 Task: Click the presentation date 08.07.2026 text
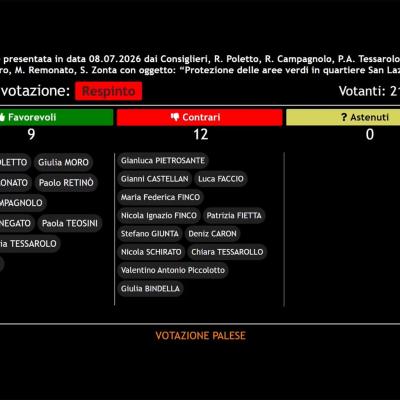(116, 59)
